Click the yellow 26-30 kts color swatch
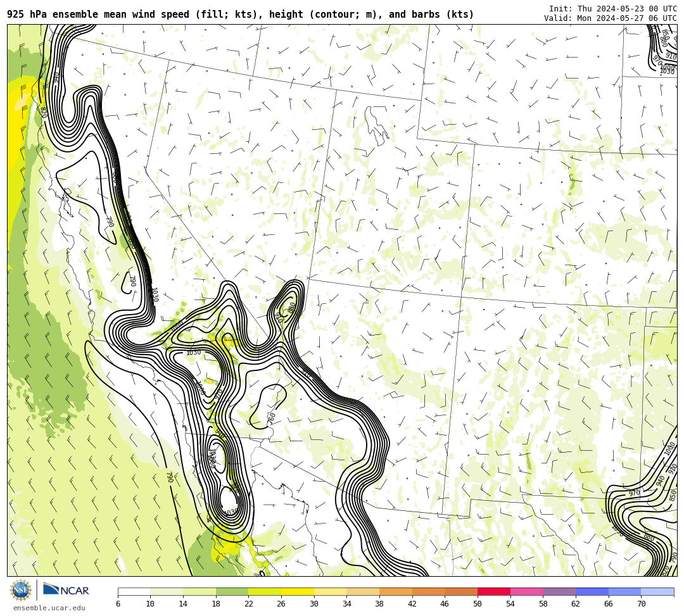The height and width of the screenshot is (616, 684). point(298,591)
